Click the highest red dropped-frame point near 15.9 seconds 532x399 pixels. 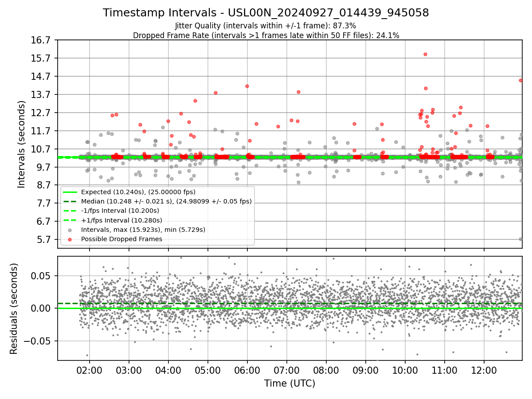pyautogui.click(x=425, y=54)
